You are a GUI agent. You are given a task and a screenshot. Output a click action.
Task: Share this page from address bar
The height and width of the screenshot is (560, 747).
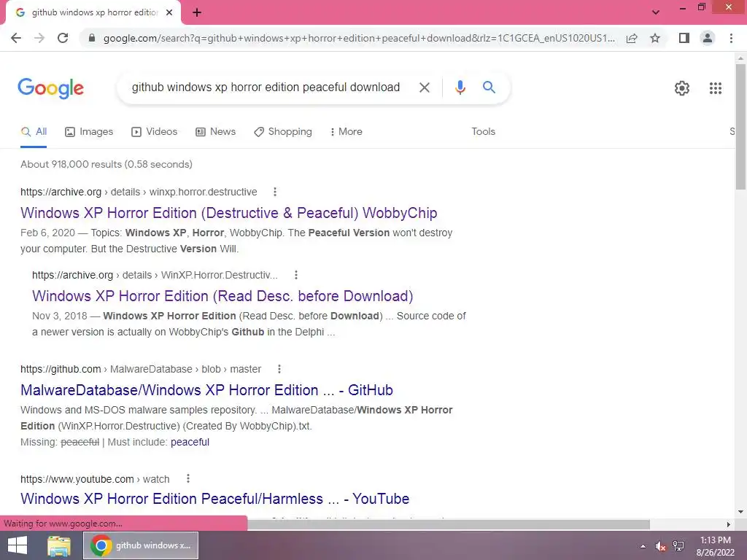[632, 38]
